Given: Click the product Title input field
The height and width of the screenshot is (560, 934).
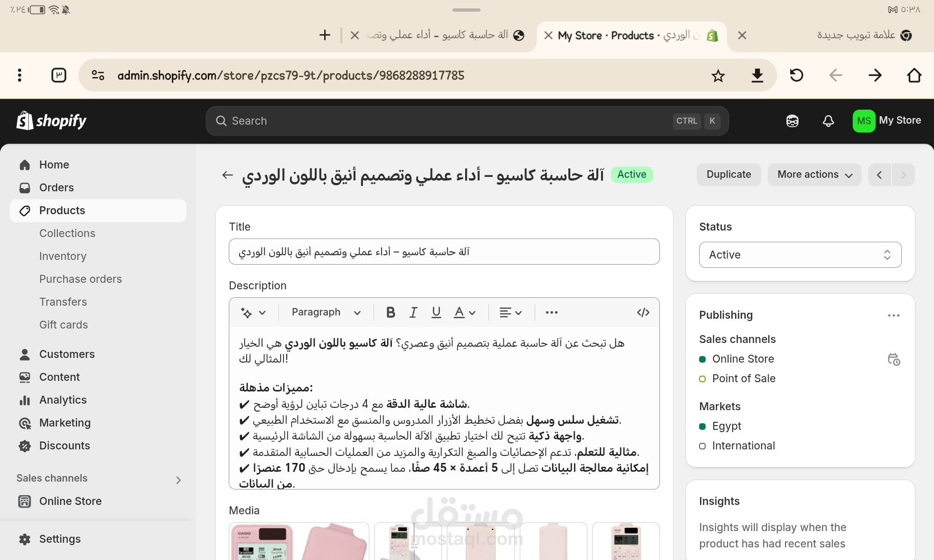Looking at the screenshot, I should click(444, 252).
